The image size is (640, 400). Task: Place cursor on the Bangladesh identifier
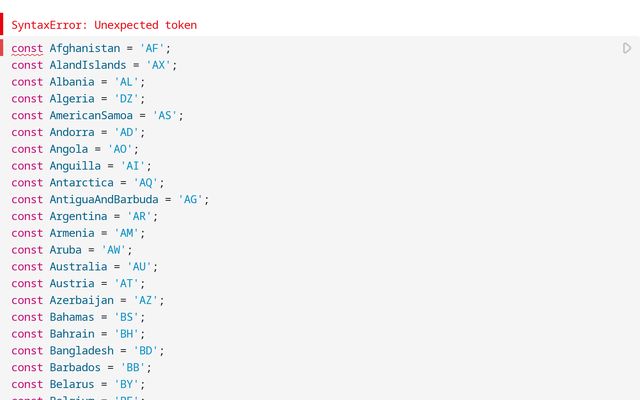pos(82,351)
